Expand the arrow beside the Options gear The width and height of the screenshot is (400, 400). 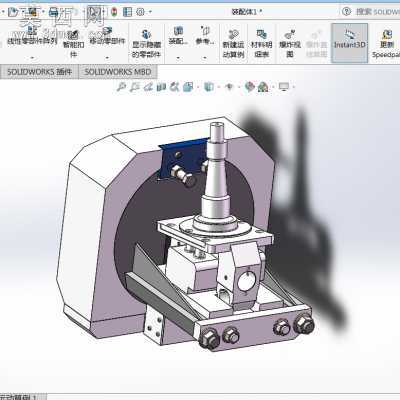[150, 12]
